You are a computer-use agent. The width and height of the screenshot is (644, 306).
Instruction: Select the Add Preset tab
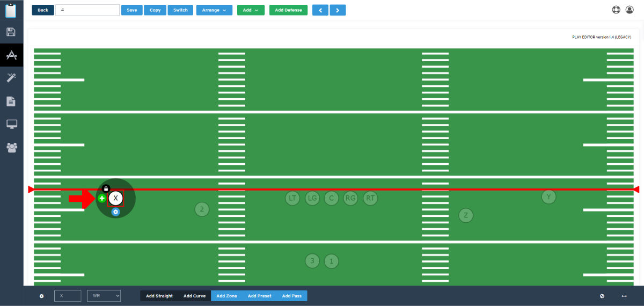[260, 296]
